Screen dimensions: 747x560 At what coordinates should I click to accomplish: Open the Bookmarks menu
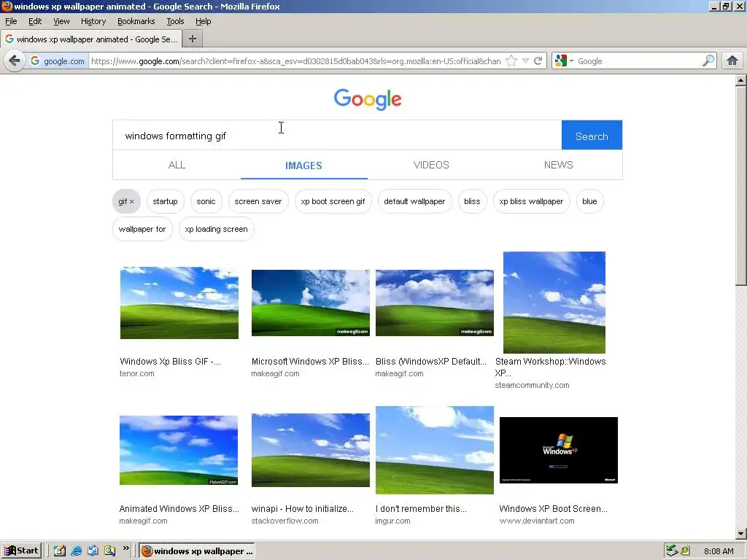[x=136, y=21]
